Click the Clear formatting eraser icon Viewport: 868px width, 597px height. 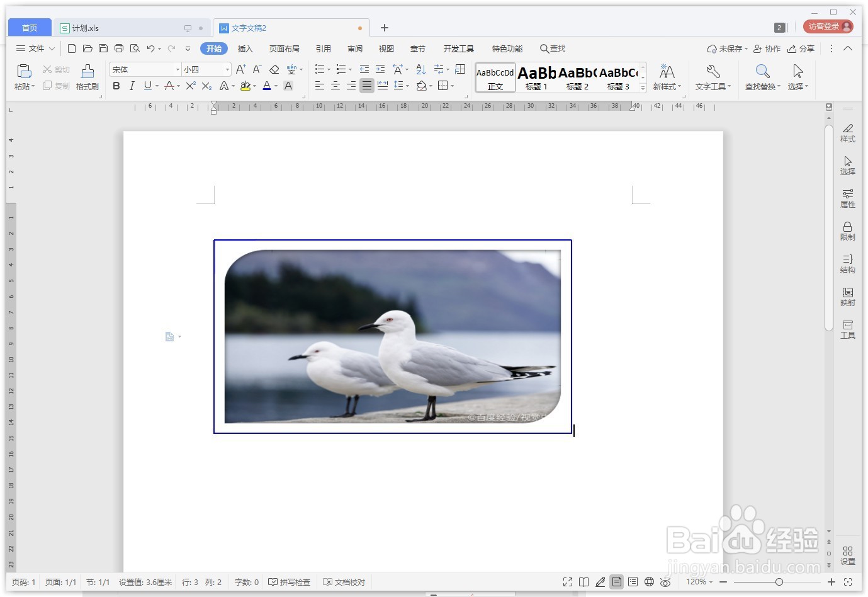click(274, 69)
